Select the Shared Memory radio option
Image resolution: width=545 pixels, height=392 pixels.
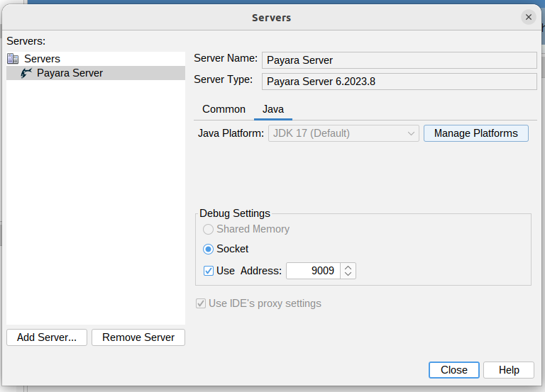[209, 229]
